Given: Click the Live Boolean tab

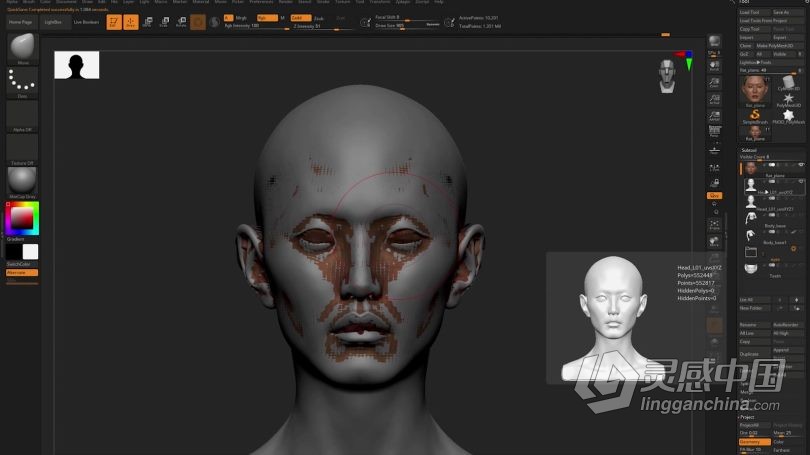Looking at the screenshot, I should (86, 22).
